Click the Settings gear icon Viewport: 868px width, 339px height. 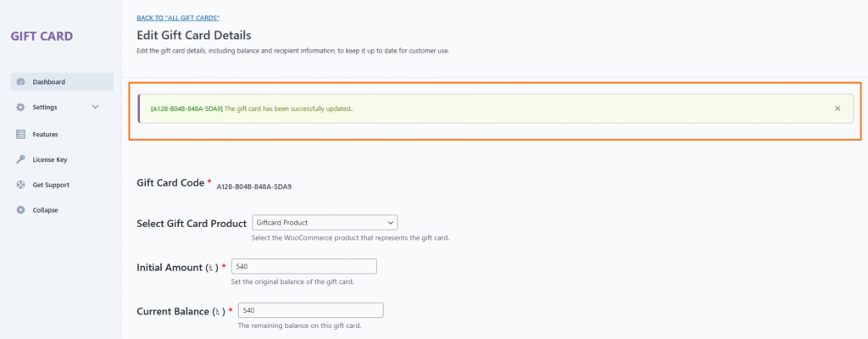pyautogui.click(x=20, y=108)
